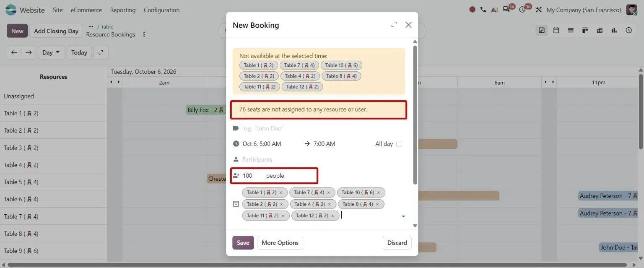Open the Website app logo menu
The height and width of the screenshot is (268, 644).
coord(10,10)
